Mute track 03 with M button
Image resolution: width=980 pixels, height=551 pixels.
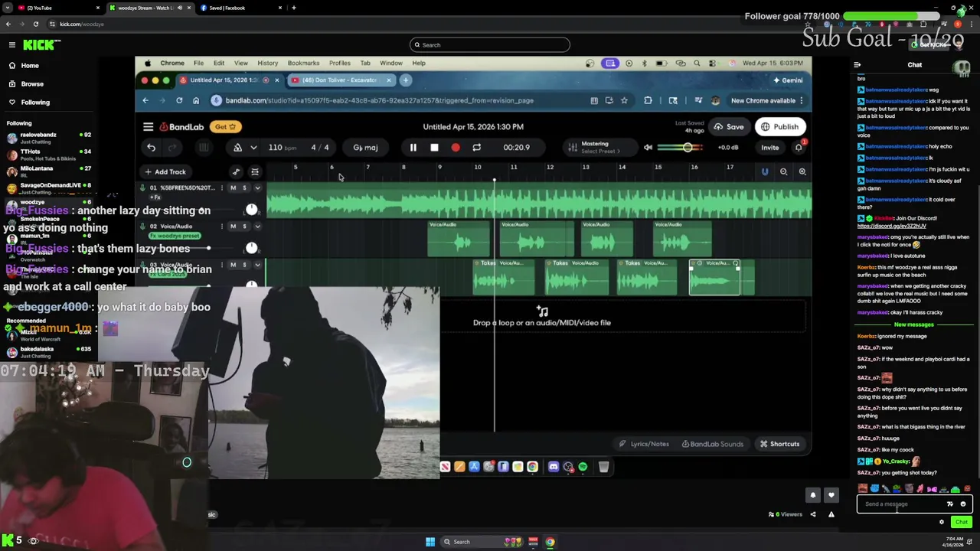click(x=234, y=265)
